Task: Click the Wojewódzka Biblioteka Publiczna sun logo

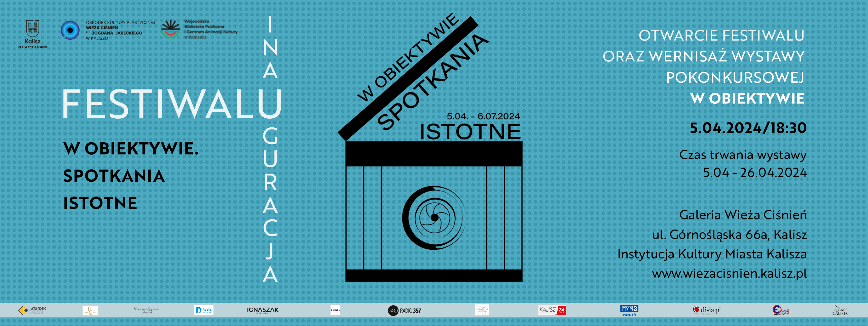Action: tap(170, 29)
